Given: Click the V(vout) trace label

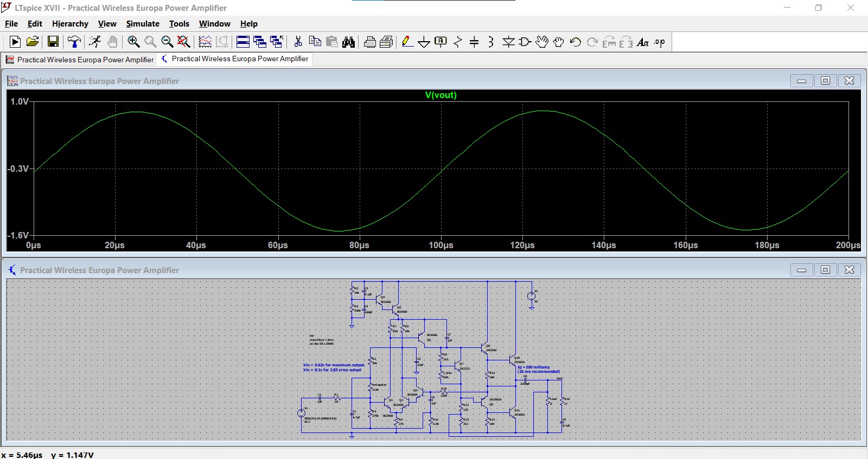Looking at the screenshot, I should [441, 95].
